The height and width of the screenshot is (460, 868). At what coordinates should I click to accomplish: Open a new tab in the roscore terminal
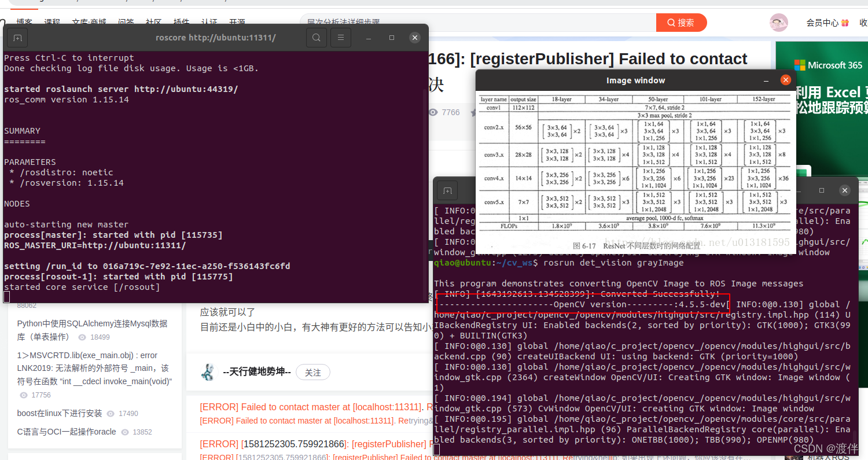17,37
